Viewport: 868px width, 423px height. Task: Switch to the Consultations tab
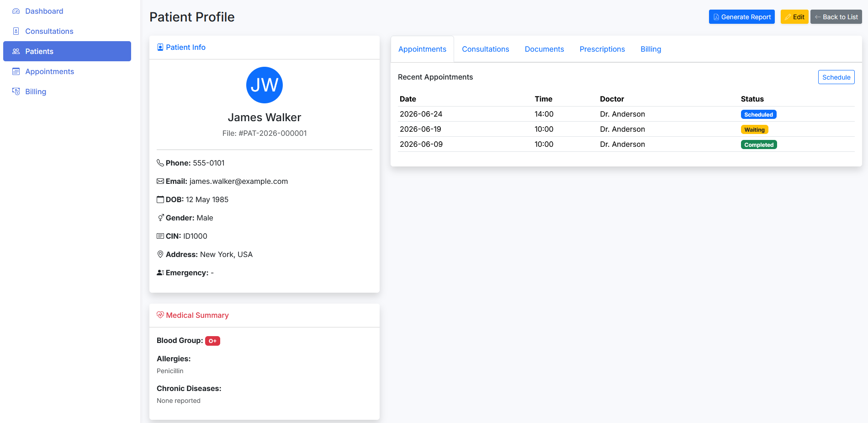click(485, 49)
